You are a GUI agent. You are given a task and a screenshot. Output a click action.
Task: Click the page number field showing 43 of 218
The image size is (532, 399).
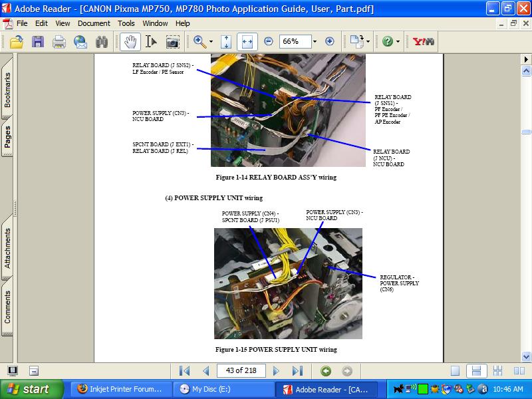[x=241, y=370]
